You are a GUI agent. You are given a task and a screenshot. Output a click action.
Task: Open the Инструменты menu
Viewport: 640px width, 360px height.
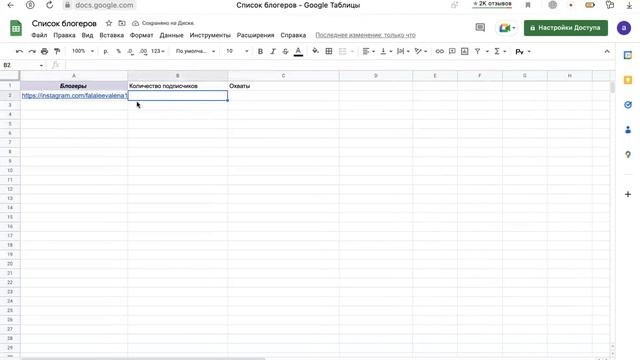tap(210, 35)
